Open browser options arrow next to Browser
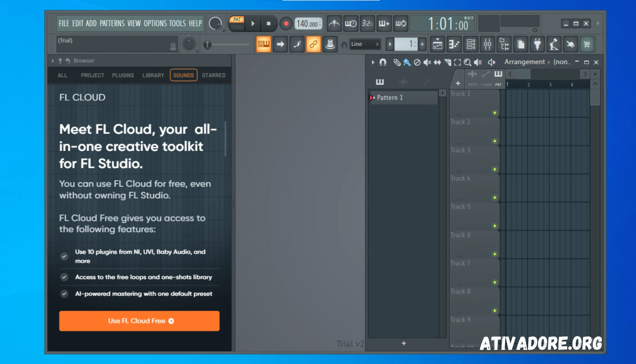The image size is (636, 364). tap(53, 61)
